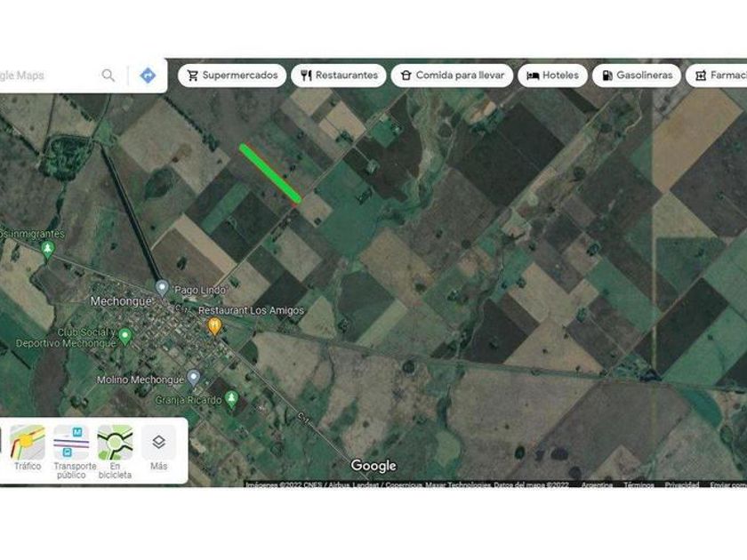Click the Restaurant Los Amigos orange pin

[214, 326]
